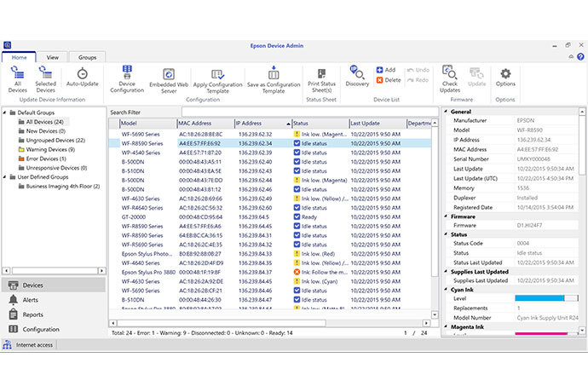Collapse the General properties section
Screen dimensions: 588x392
point(446,112)
